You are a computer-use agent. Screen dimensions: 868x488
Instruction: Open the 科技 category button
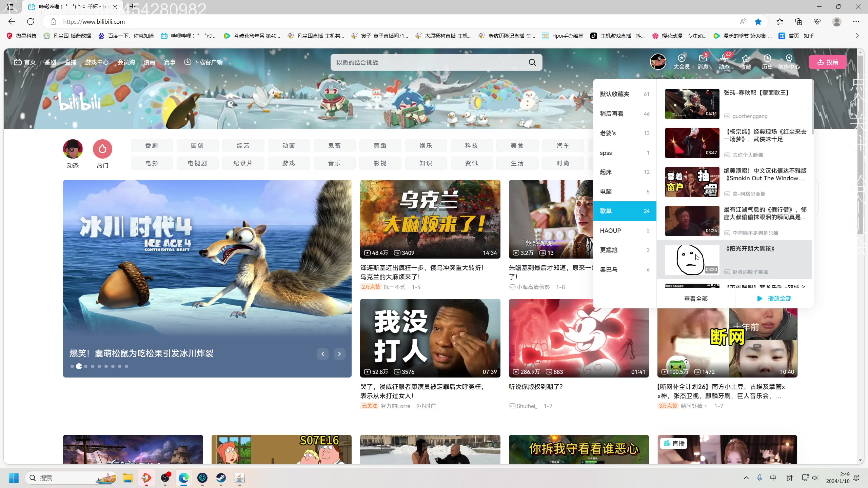click(x=472, y=146)
